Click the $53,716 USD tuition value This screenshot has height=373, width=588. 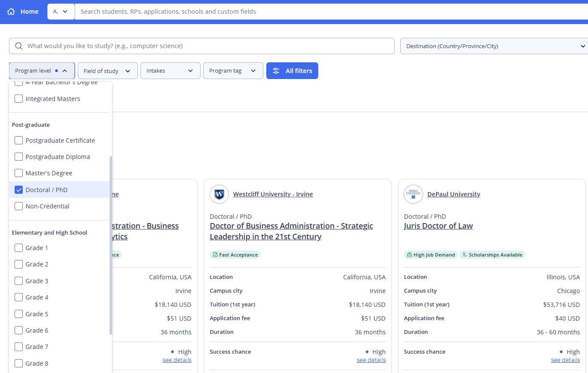[x=561, y=305]
